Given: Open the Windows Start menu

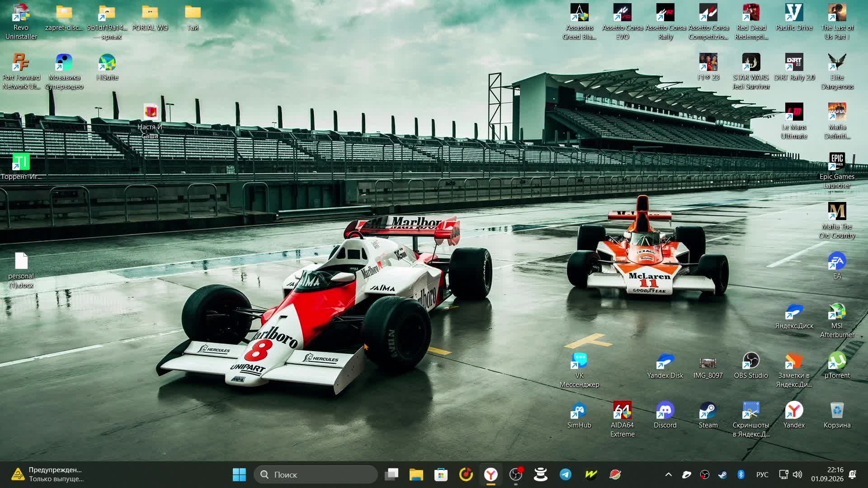Looking at the screenshot, I should pyautogui.click(x=239, y=474).
